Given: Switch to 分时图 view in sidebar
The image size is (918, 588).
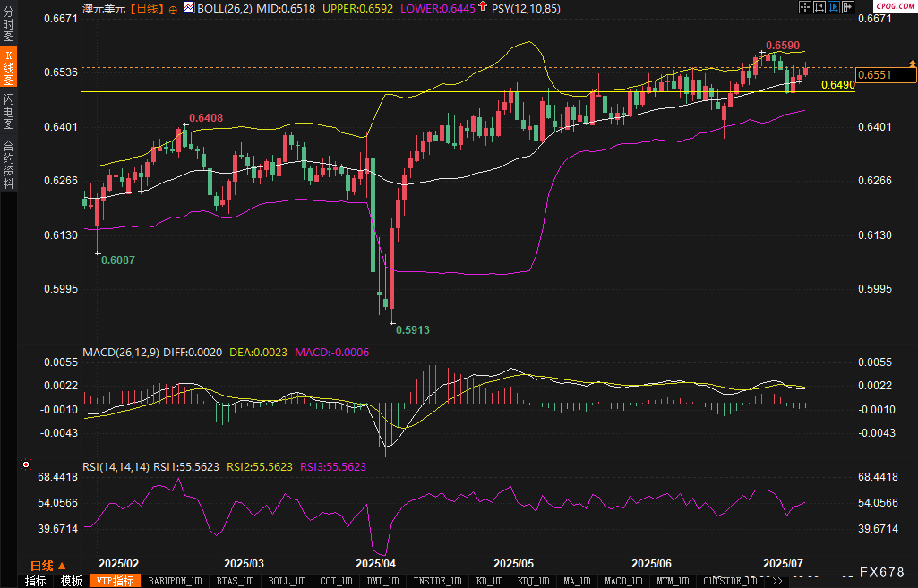Looking at the screenshot, I should pos(8,24).
